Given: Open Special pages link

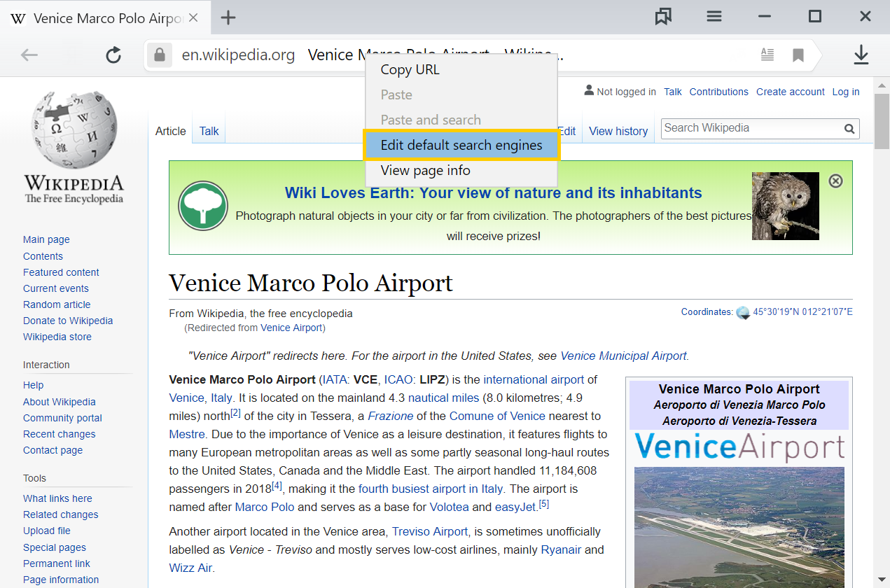Looking at the screenshot, I should (55, 547).
